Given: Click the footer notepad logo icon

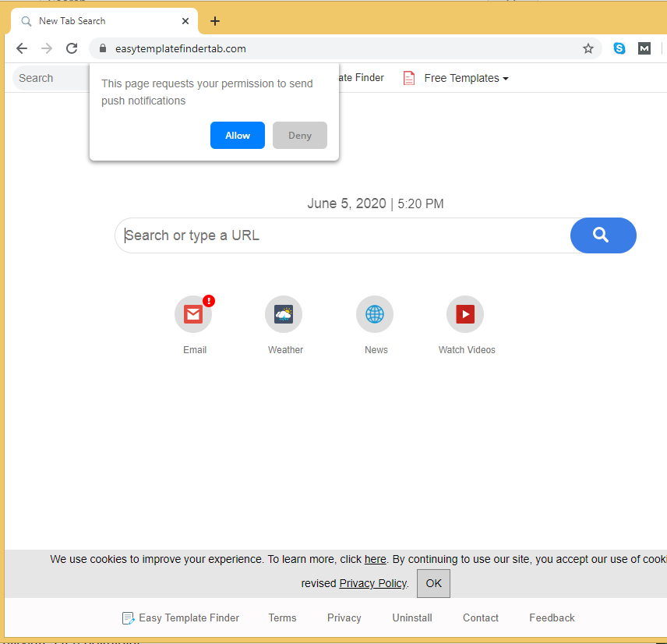Looking at the screenshot, I should tap(128, 618).
